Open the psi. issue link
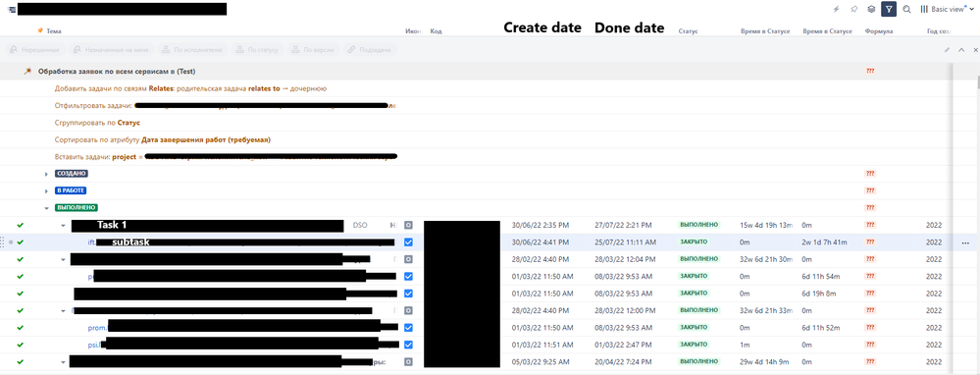 94,345
